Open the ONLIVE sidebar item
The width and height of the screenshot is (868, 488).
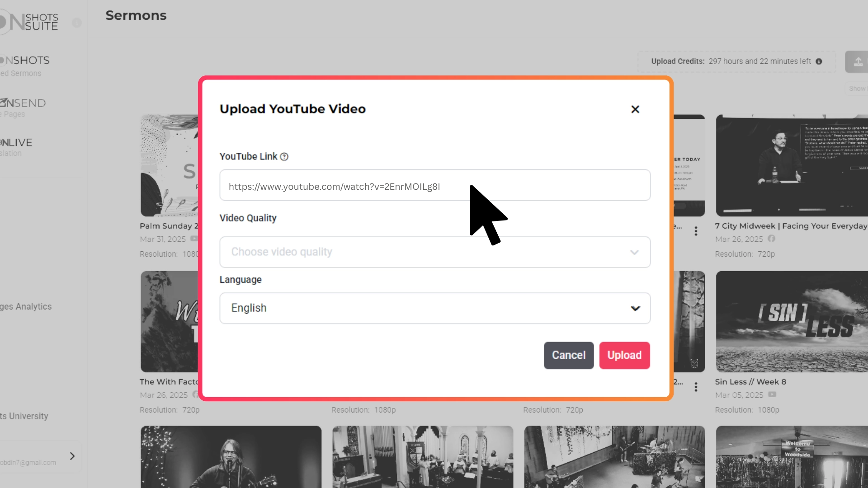(x=16, y=147)
